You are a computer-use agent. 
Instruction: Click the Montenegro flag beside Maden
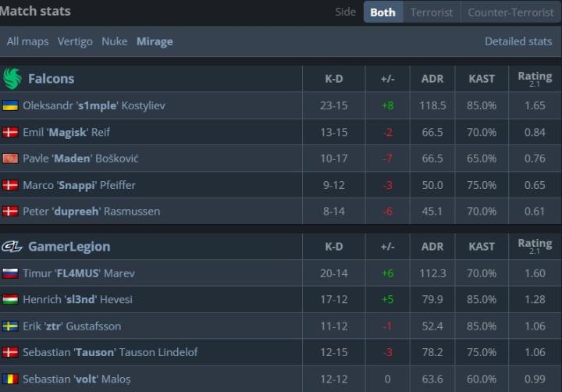(11, 159)
